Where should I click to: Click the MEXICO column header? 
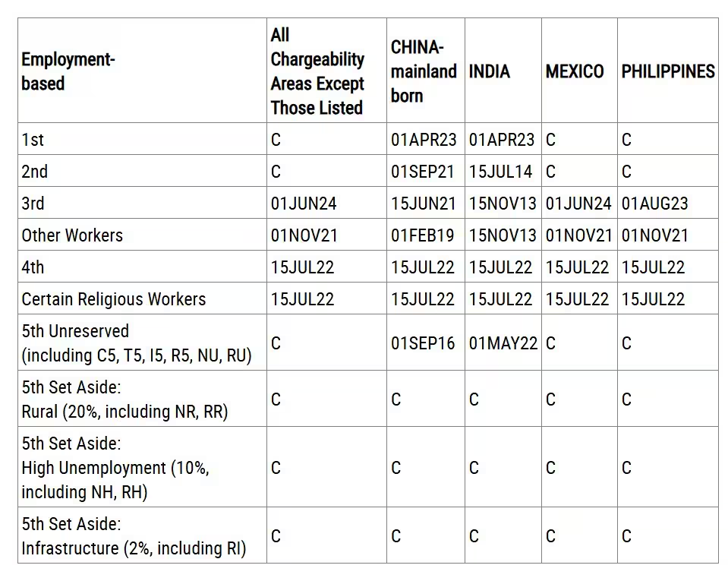click(575, 71)
